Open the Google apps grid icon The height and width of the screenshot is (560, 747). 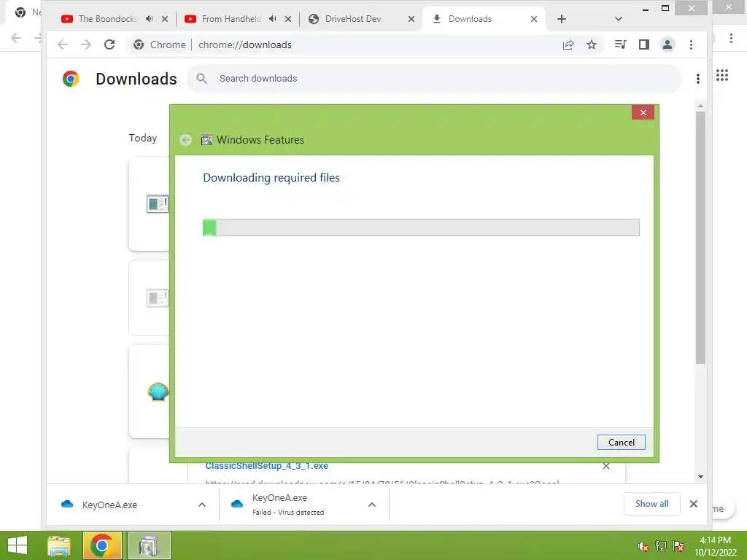coord(722,75)
